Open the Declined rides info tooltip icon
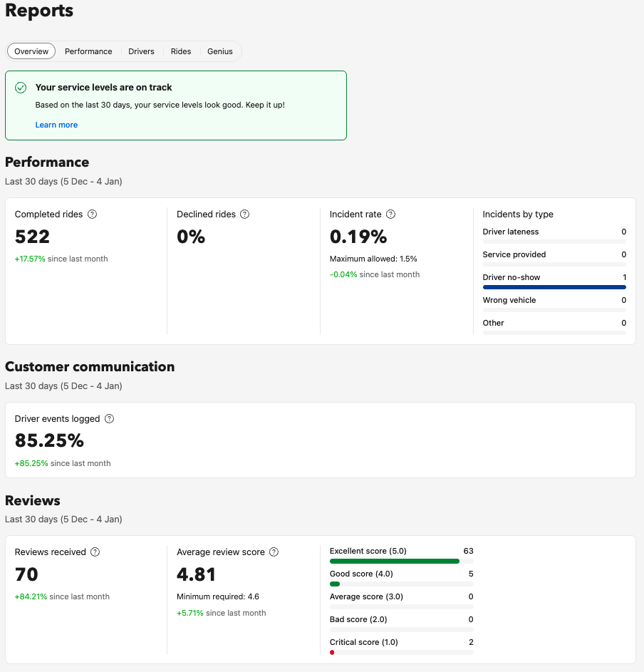Screen dimensions: 644x672 click(244, 214)
